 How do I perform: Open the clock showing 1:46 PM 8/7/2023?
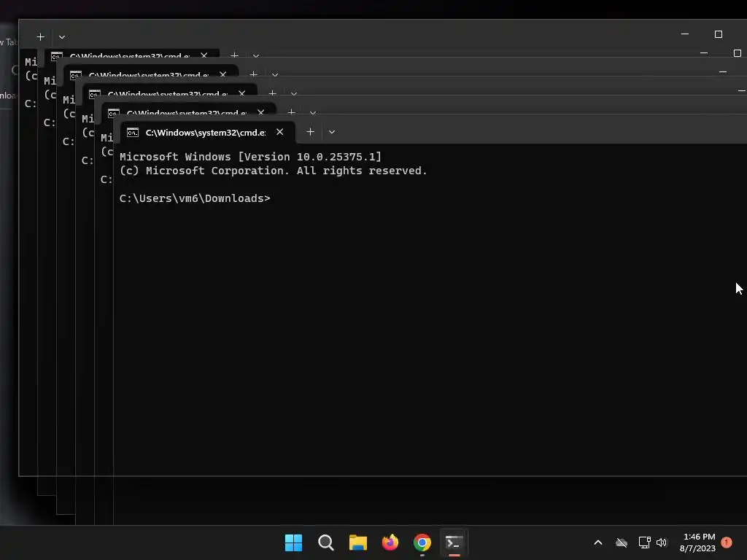tap(698, 542)
